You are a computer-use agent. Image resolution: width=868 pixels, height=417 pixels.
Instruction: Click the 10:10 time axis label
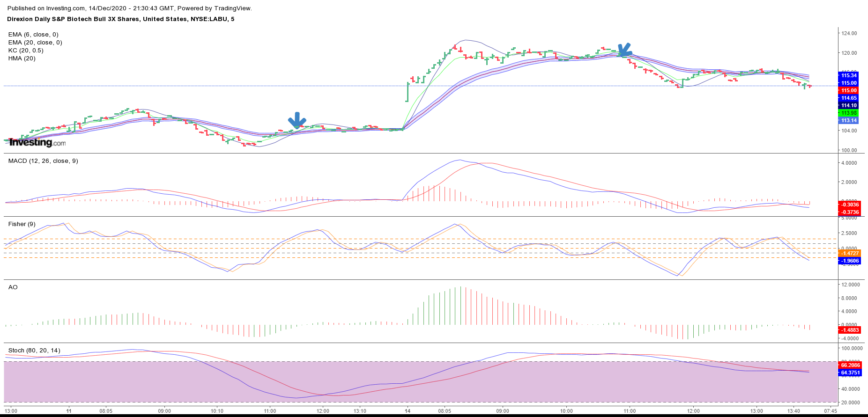click(x=217, y=411)
